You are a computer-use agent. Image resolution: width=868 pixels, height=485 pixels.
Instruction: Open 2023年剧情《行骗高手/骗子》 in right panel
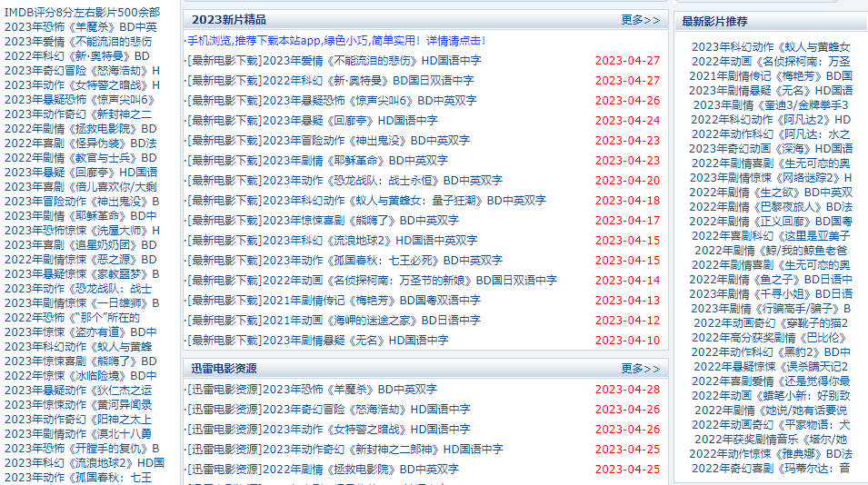pyautogui.click(x=771, y=309)
